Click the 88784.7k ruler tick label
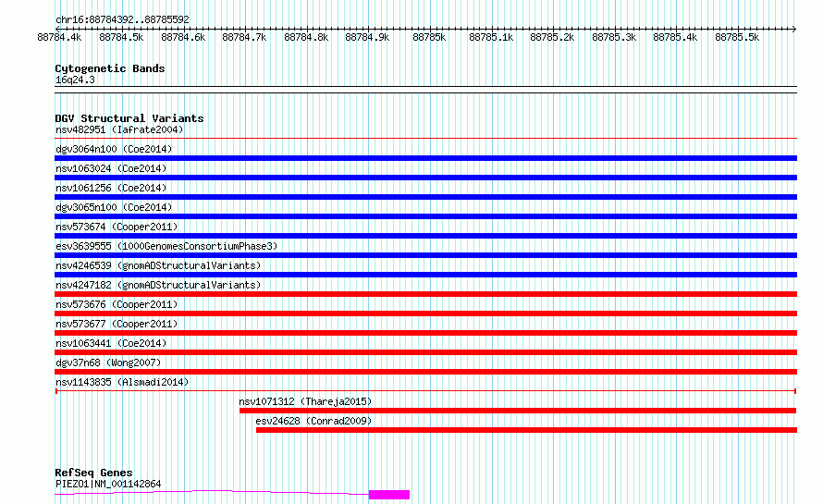The height and width of the screenshot is (504, 823). [244, 37]
